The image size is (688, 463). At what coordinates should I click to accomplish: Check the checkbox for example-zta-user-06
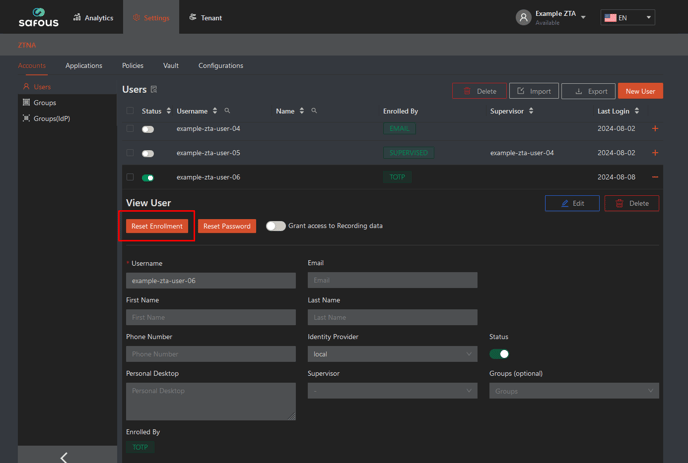(x=130, y=177)
